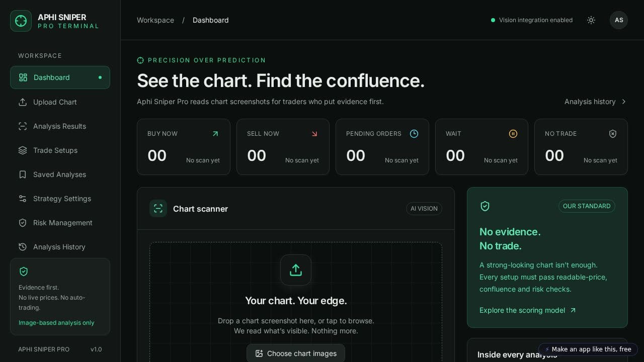This screenshot has width=644, height=362.
Task: Click the Aphi Sniper crosshair logo
Action: coord(21,21)
